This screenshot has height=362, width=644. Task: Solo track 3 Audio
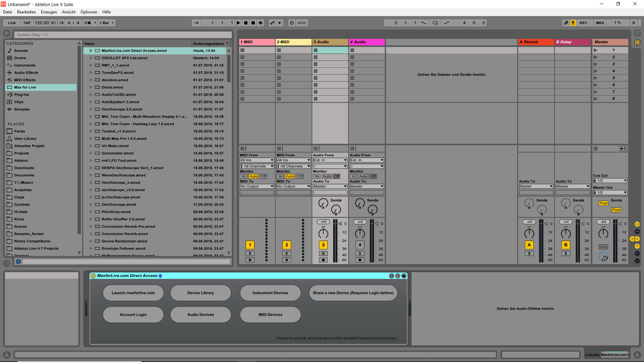323,254
